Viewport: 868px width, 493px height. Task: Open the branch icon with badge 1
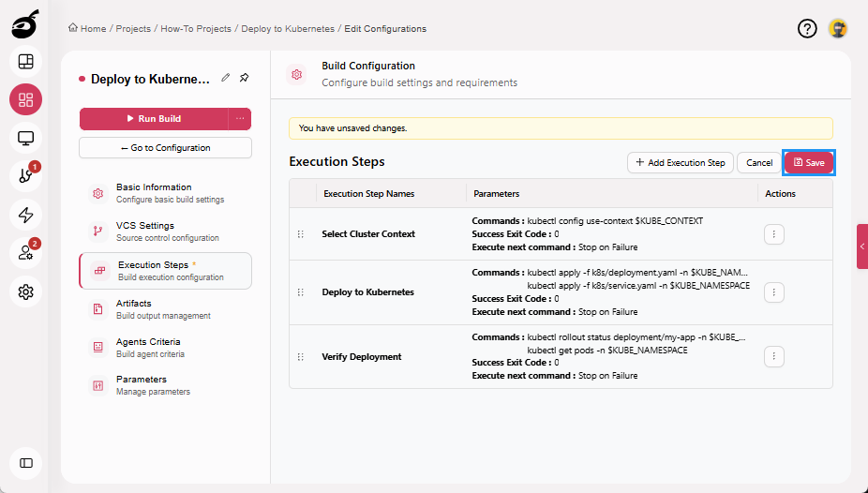[26, 176]
